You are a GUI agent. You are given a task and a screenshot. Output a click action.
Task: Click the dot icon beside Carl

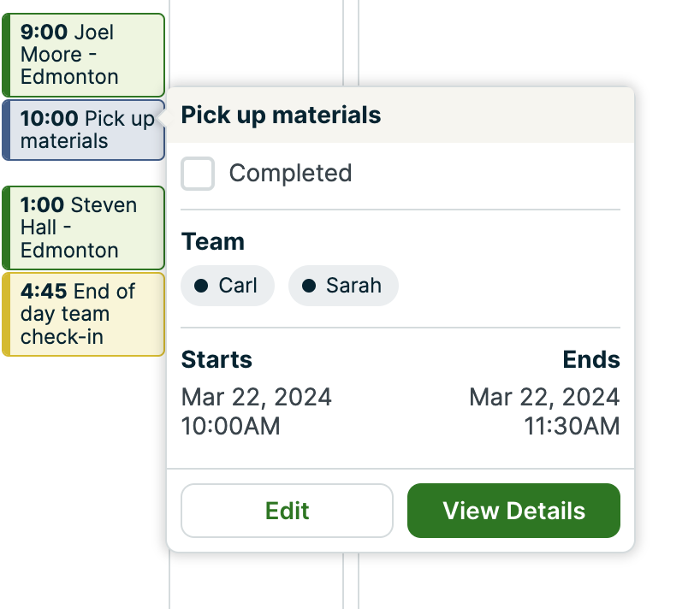(201, 286)
